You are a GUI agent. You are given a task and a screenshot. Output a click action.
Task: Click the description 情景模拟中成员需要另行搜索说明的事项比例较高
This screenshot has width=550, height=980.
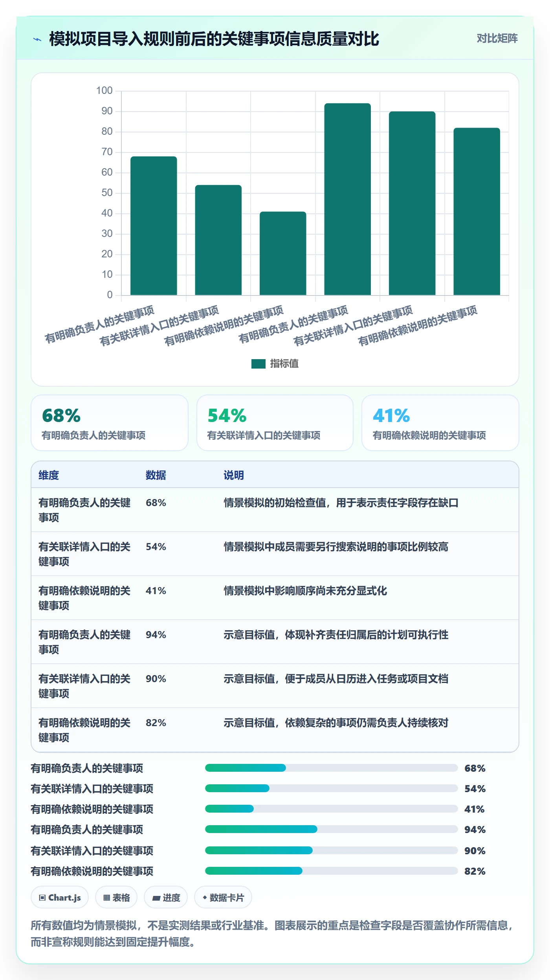tap(336, 547)
